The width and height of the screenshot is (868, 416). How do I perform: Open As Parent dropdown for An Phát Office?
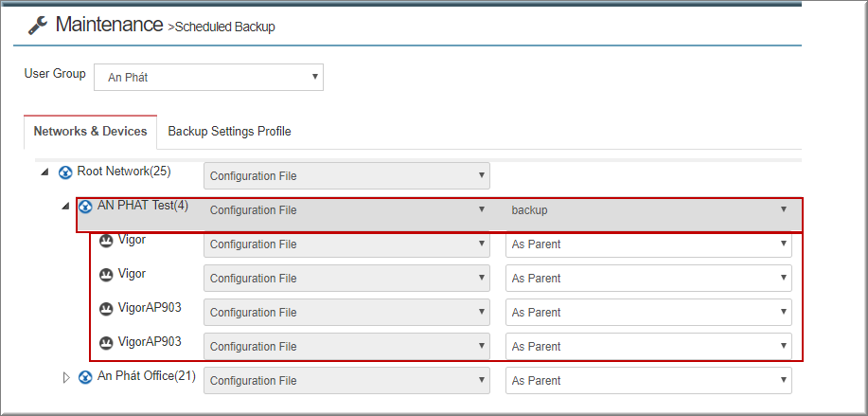pyautogui.click(x=648, y=381)
